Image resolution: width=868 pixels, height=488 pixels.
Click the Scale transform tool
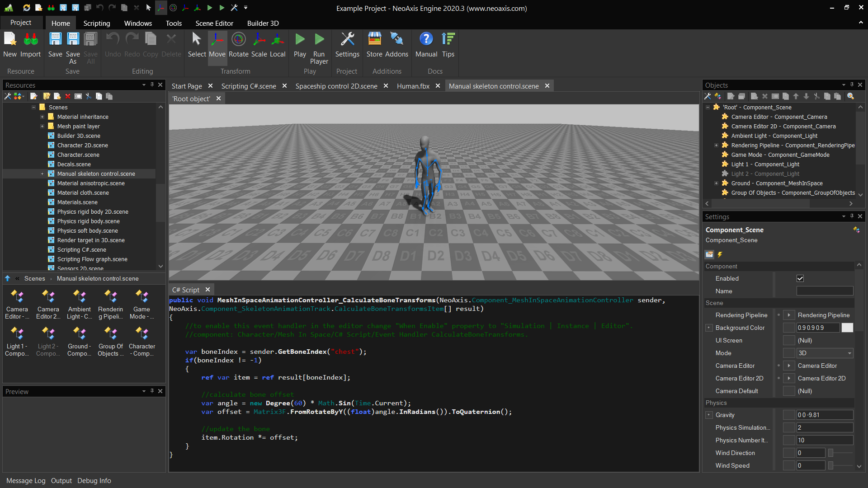pos(259,45)
